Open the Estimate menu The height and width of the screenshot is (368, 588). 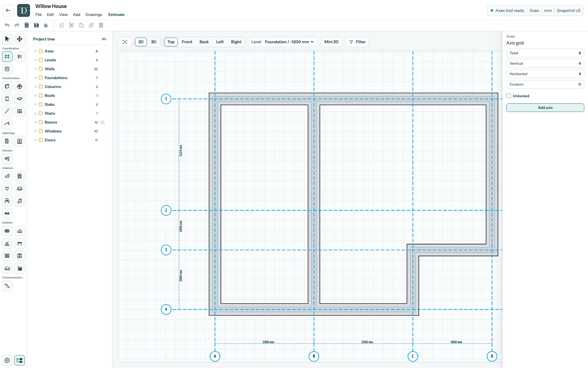point(116,15)
